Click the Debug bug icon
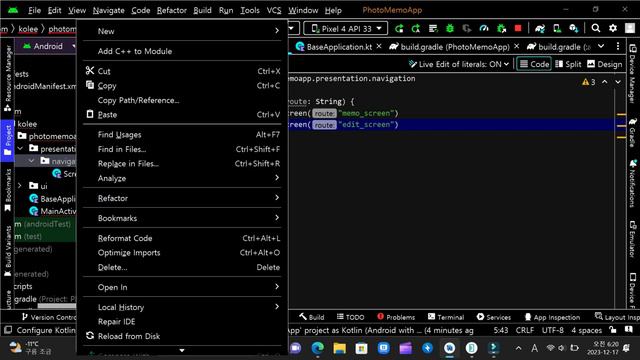This screenshot has height=360, width=640. coord(450,29)
